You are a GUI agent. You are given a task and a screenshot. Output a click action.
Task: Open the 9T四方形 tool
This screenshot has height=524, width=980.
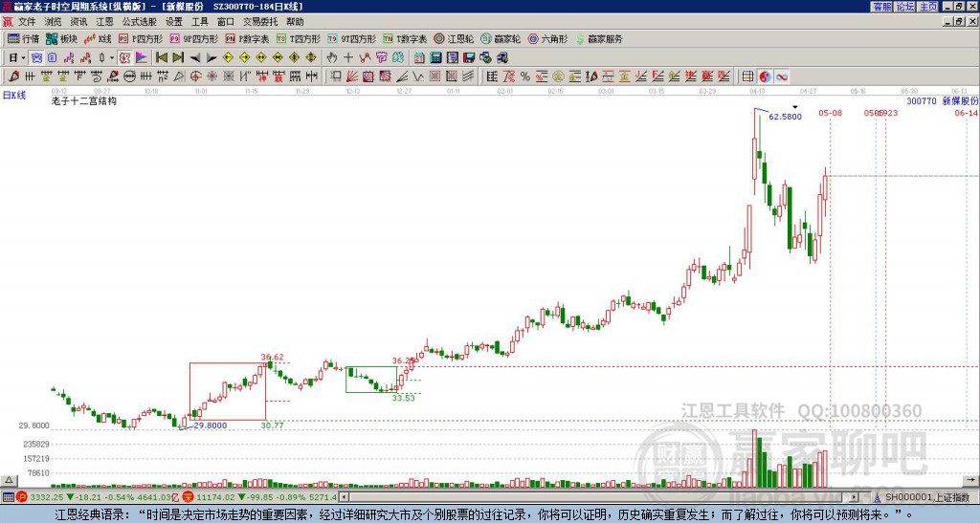(x=351, y=38)
